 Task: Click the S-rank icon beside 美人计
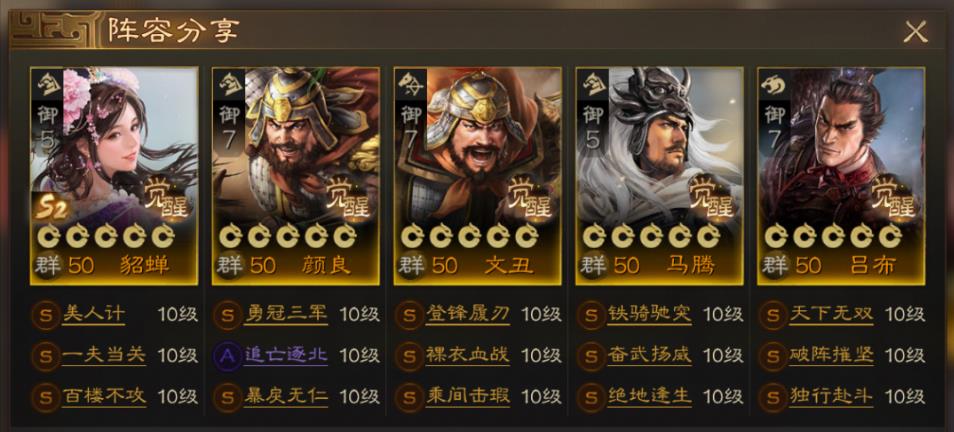45,315
